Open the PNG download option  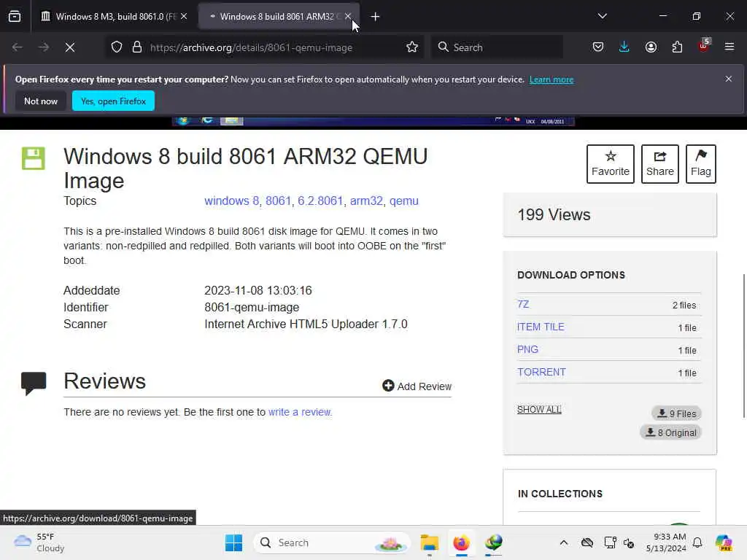[528, 349]
